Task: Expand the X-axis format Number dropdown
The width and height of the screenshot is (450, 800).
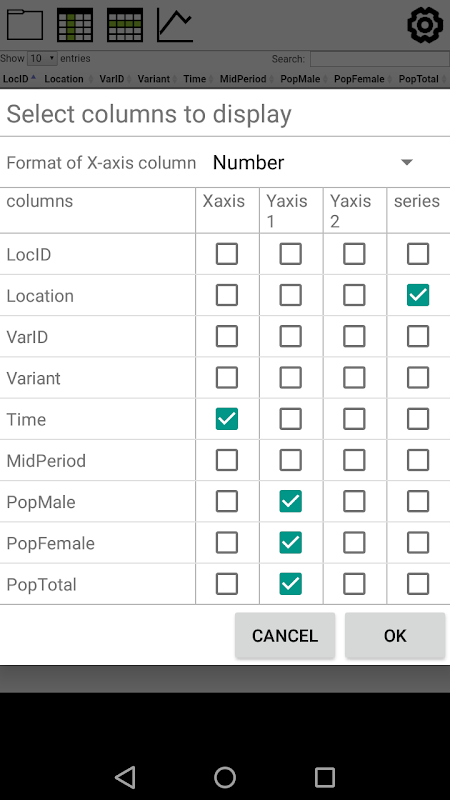Action: (x=314, y=162)
